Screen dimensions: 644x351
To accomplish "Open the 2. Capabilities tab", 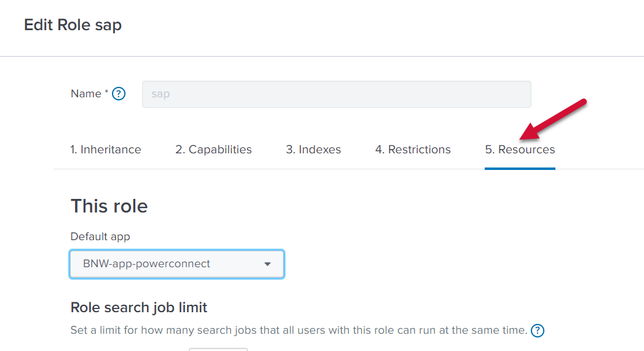I will 213,150.
